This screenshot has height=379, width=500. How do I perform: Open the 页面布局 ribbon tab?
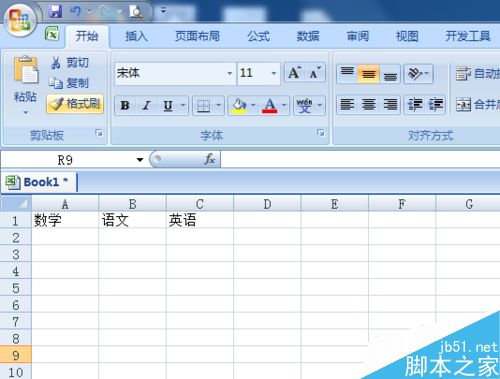click(x=197, y=36)
